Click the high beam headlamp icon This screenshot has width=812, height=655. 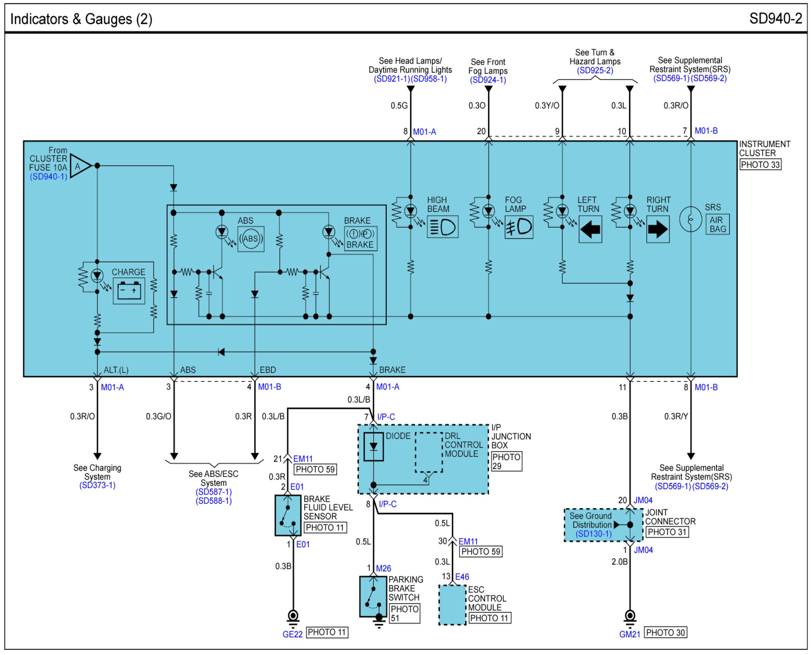tap(442, 227)
